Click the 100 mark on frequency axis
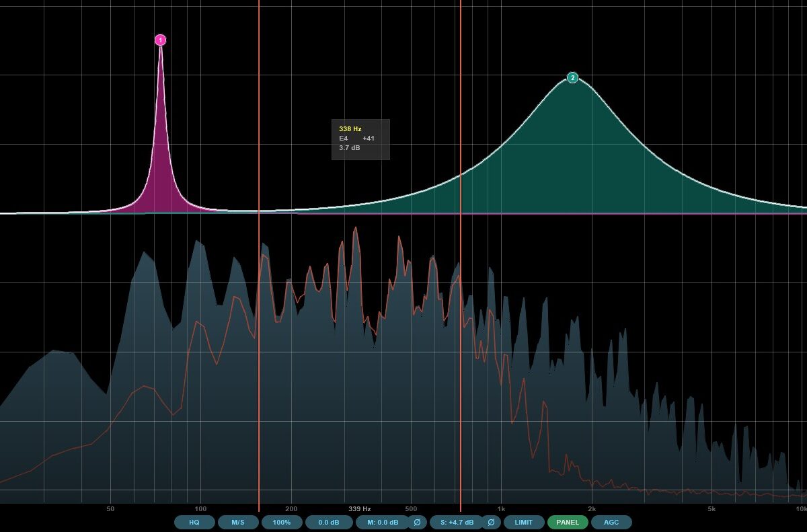 pos(200,509)
